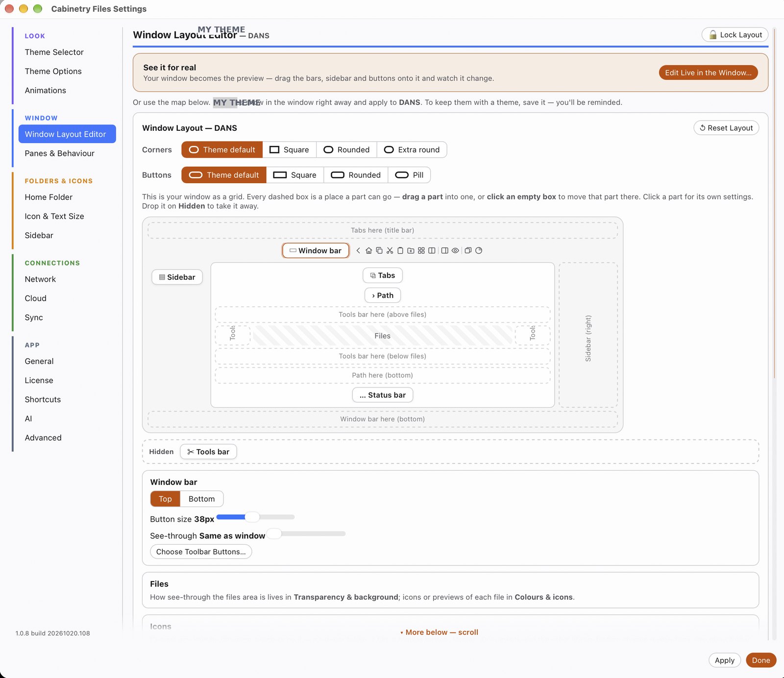Click the empty Tabs here title bar slot
The height and width of the screenshot is (678, 784).
pos(383,230)
